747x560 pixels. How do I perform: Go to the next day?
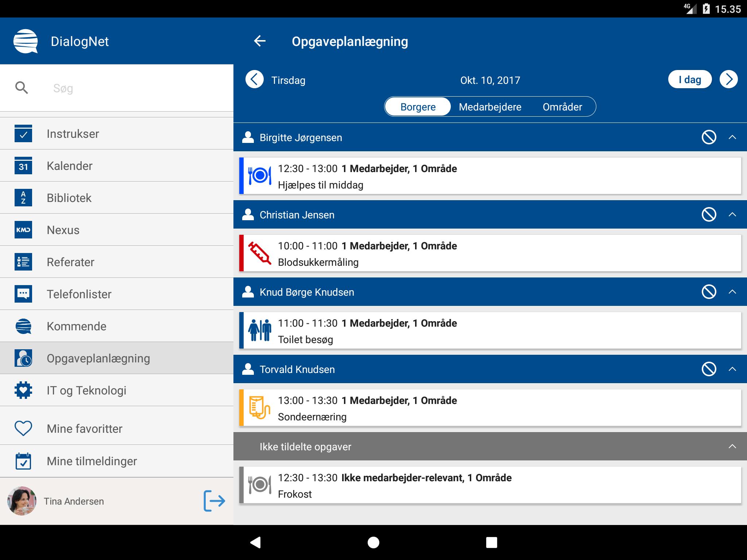point(729,79)
